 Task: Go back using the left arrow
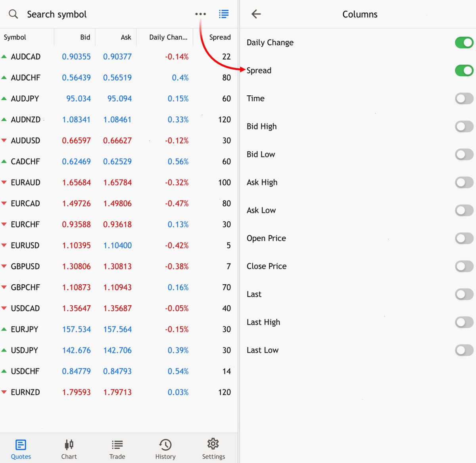click(x=256, y=14)
